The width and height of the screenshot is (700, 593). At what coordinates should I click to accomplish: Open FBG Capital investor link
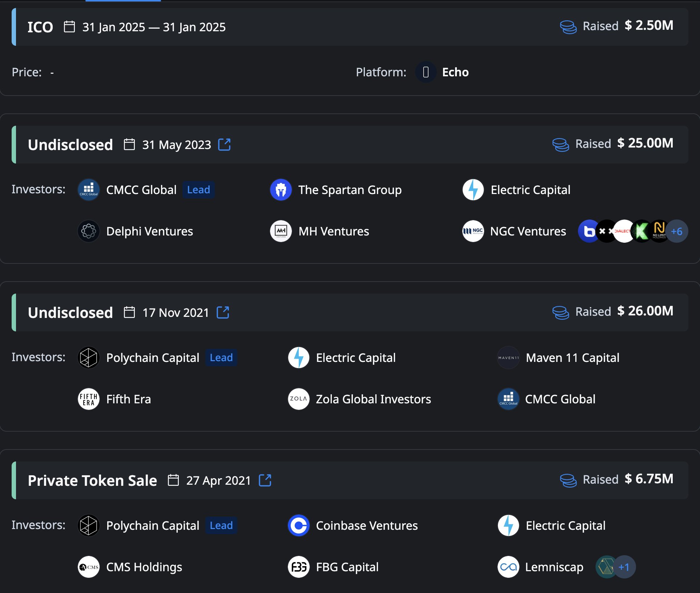(x=347, y=567)
